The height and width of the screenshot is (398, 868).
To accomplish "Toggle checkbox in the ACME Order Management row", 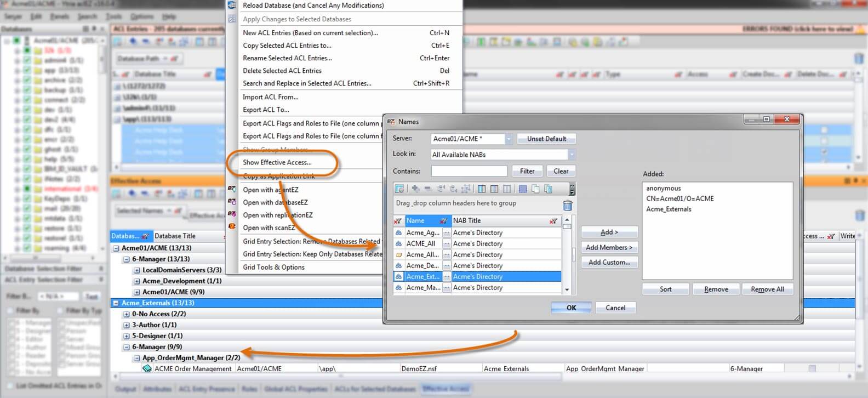I will pos(812,369).
